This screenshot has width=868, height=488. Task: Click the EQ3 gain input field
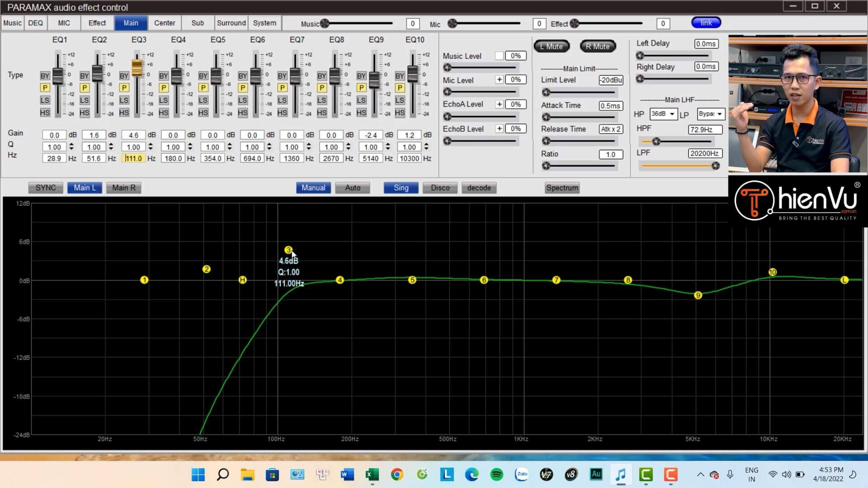click(x=133, y=134)
